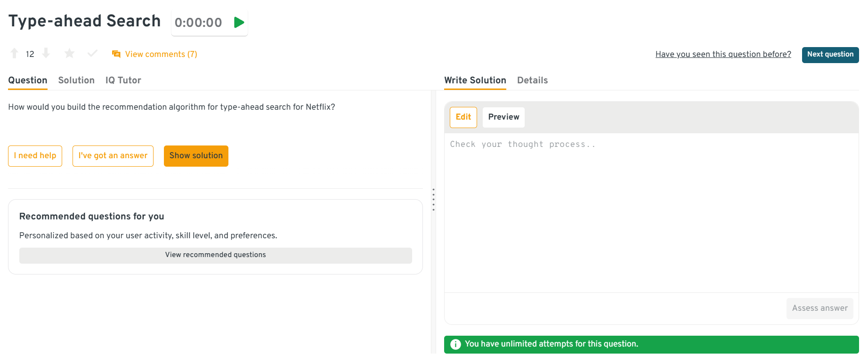Expand View recommended questions
The height and width of the screenshot is (363, 868).
pyautogui.click(x=215, y=255)
